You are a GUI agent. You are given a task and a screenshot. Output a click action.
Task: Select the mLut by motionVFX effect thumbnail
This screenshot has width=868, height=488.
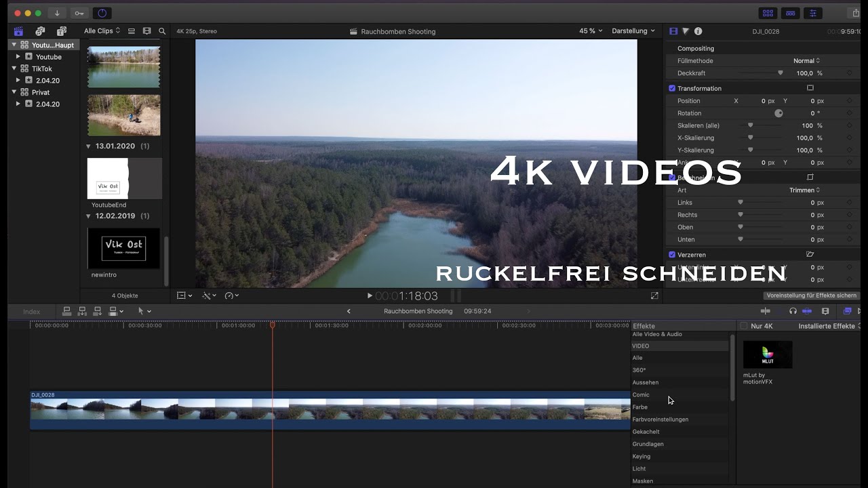point(768,354)
